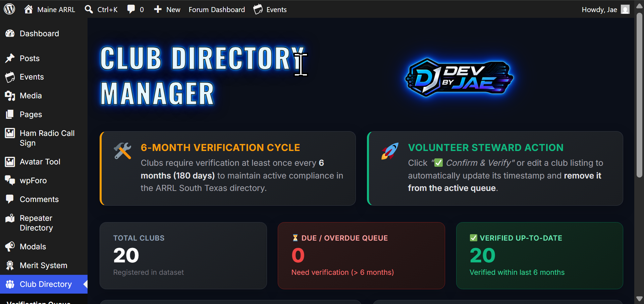
Task: Open the Ctrl+K search magnifier icon
Action: [x=89, y=9]
